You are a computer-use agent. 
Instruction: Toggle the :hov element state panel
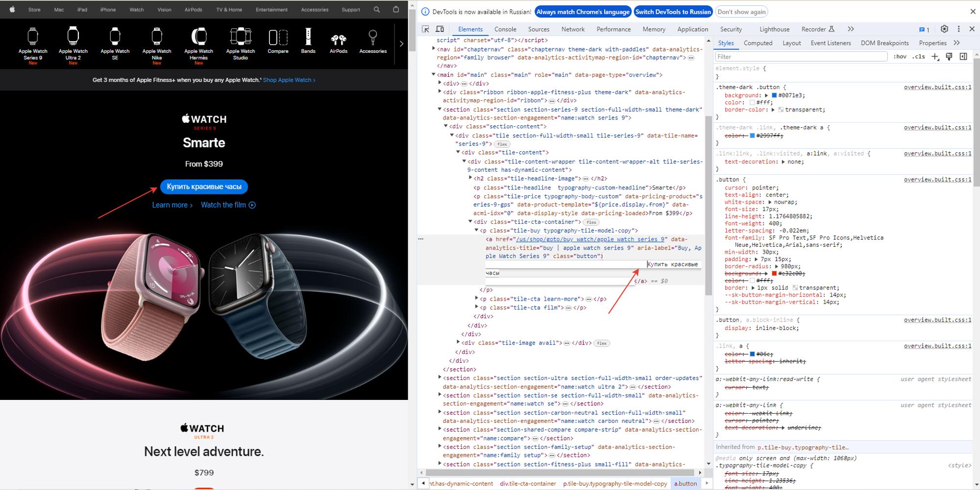click(899, 57)
